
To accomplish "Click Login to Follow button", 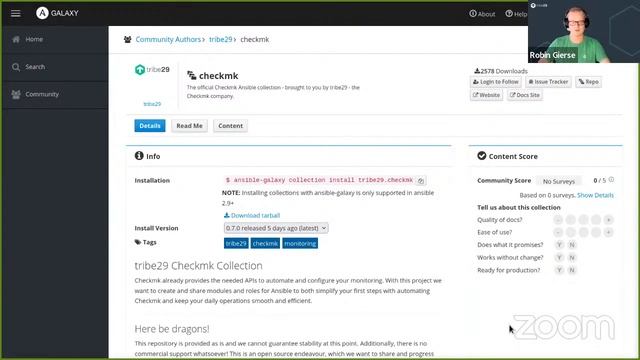I will (496, 82).
